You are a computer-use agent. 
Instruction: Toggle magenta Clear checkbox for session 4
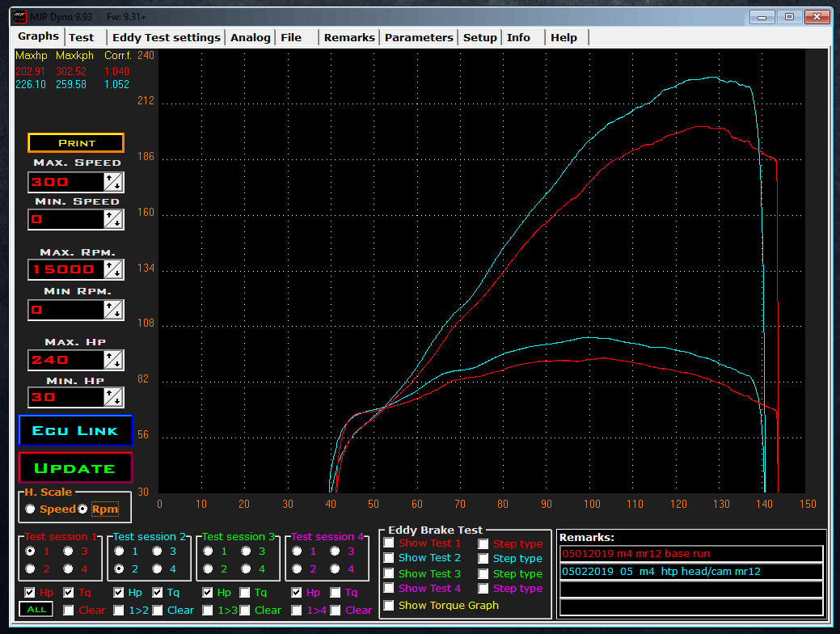pos(335,610)
